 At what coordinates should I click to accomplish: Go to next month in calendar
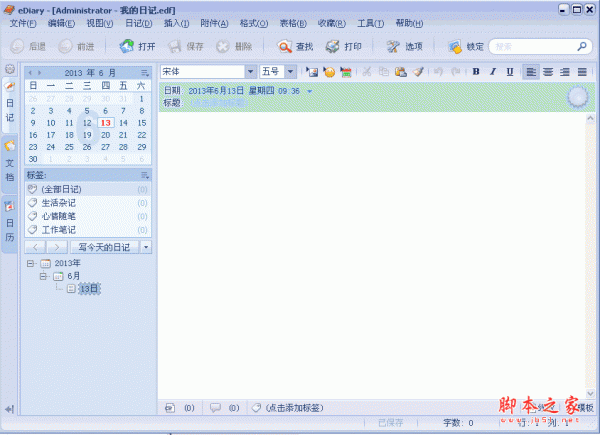39,73
